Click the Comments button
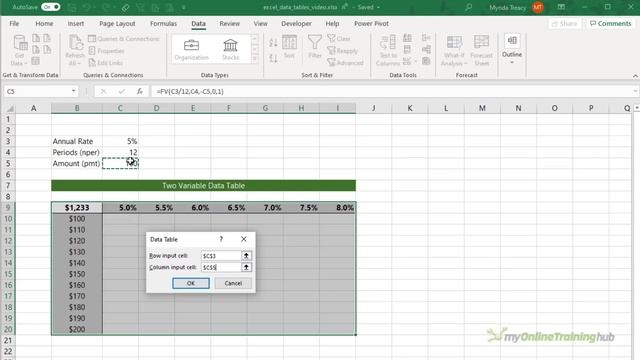640x360 pixels. click(x=611, y=24)
